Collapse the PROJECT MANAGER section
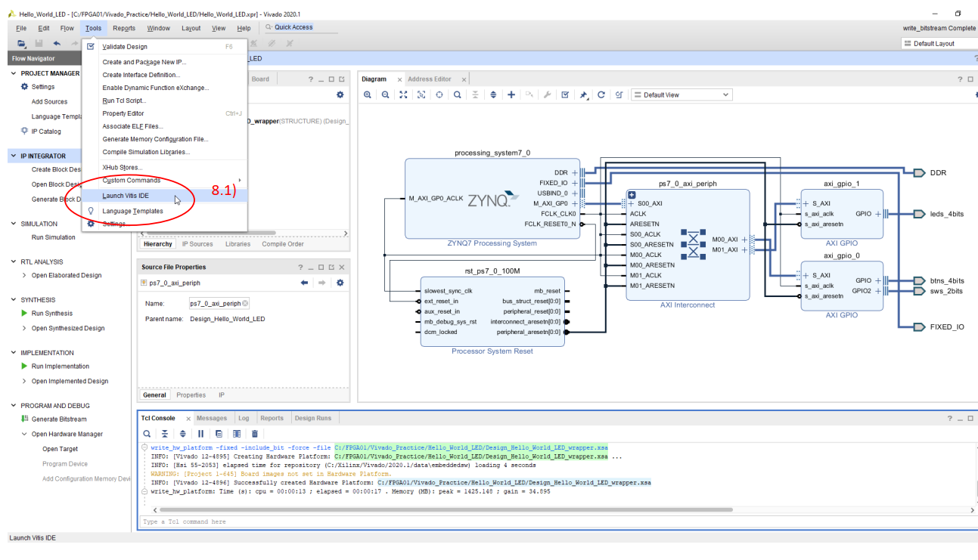The width and height of the screenshot is (978, 560). [14, 73]
